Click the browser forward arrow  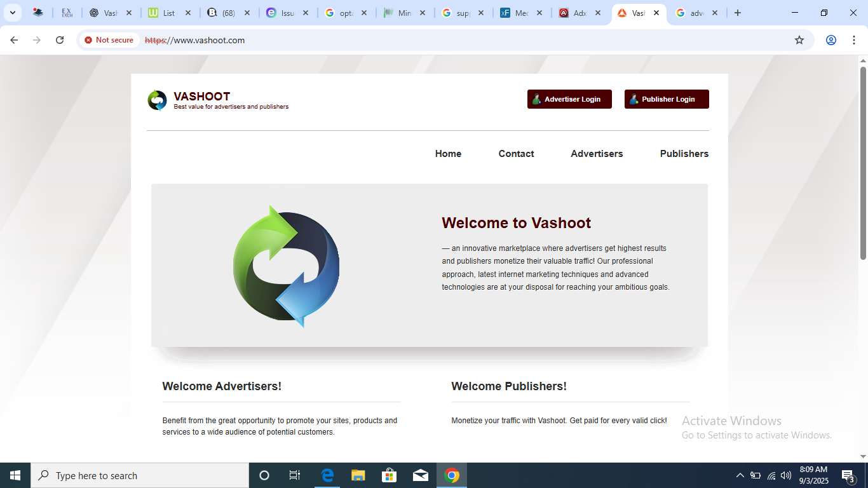37,40
